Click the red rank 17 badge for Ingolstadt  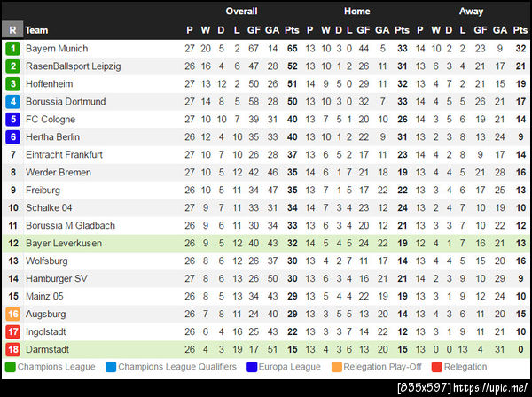(12, 332)
